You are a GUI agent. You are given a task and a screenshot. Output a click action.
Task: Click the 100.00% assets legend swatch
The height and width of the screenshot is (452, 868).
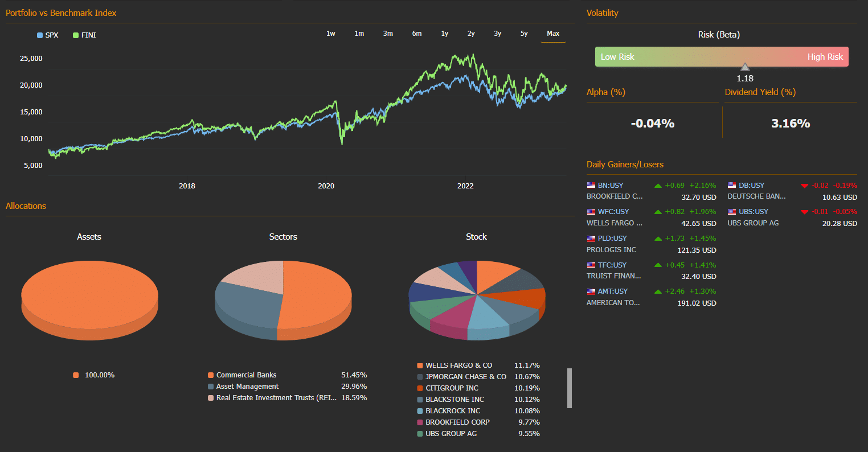click(x=76, y=375)
